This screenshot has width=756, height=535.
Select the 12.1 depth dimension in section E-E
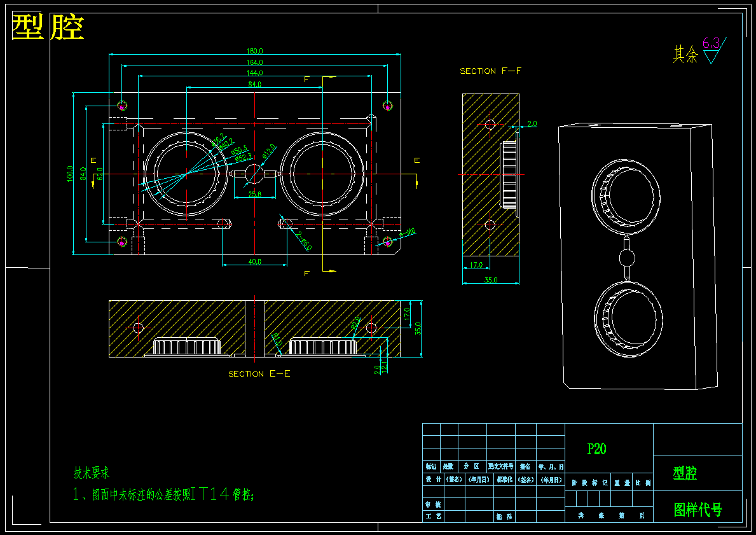pos(384,368)
